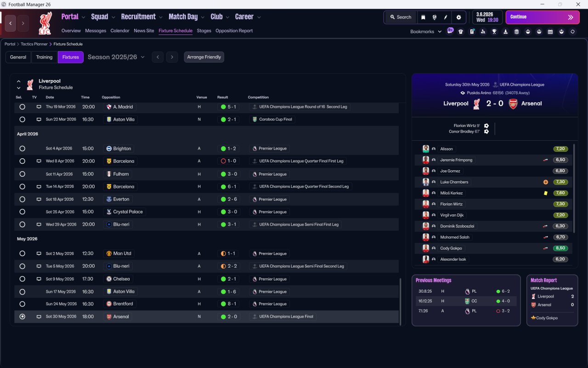Select the Arsenal final fixture radio button
The height and width of the screenshot is (368, 588).
pos(22,316)
